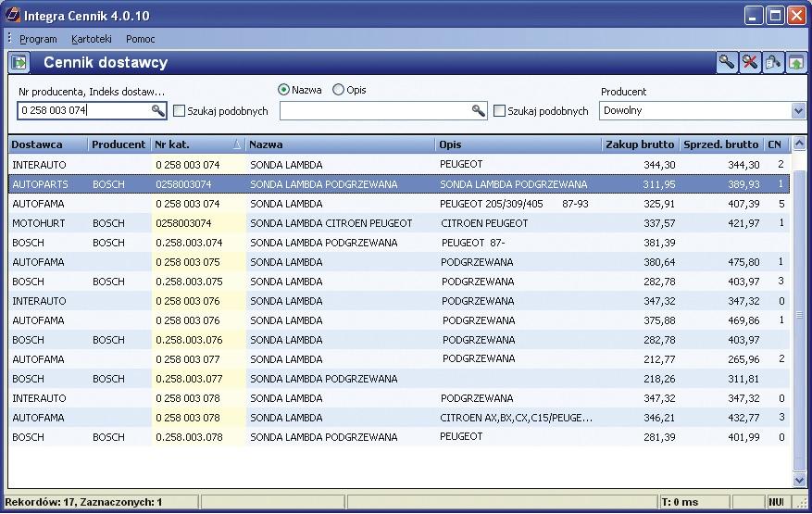812x514 pixels.
Task: Click the copy documents toolbar icon
Action: click(x=772, y=63)
